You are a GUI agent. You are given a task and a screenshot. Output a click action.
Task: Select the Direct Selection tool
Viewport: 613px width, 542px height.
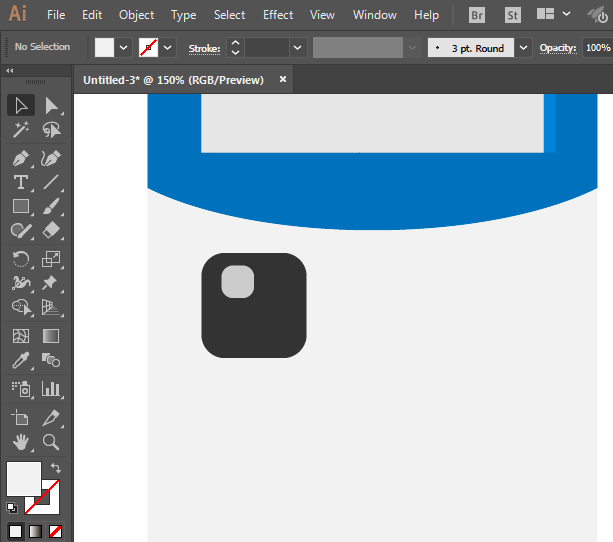[51, 105]
